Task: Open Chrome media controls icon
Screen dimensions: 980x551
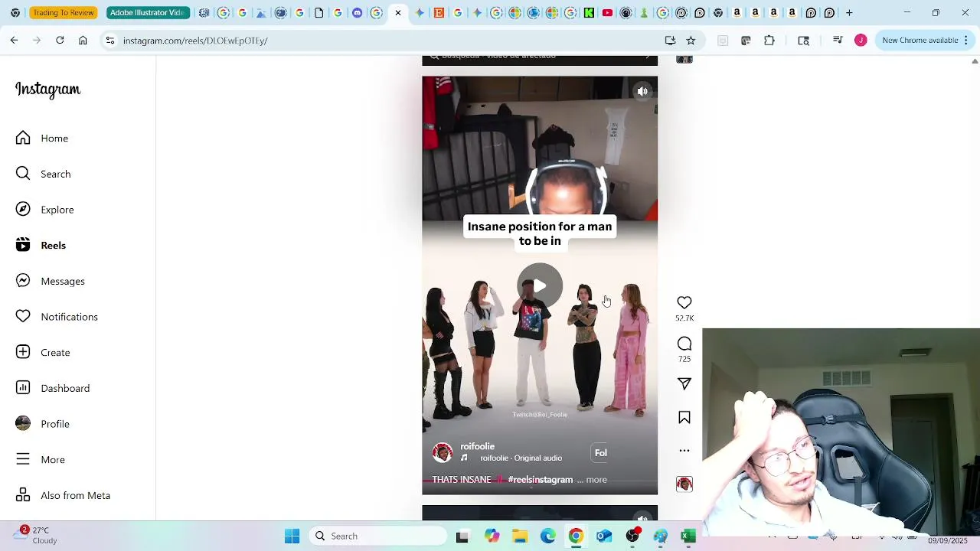Action: (x=838, y=41)
